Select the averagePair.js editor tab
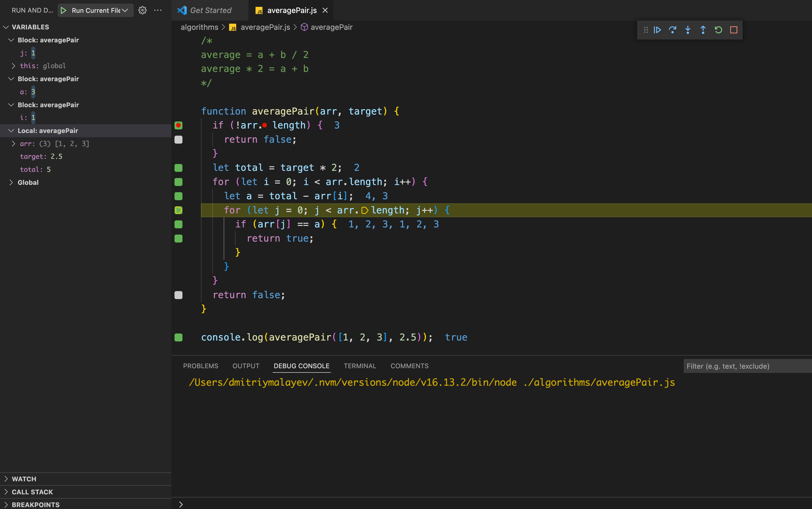Viewport: 812px width, 509px height. 292,10
